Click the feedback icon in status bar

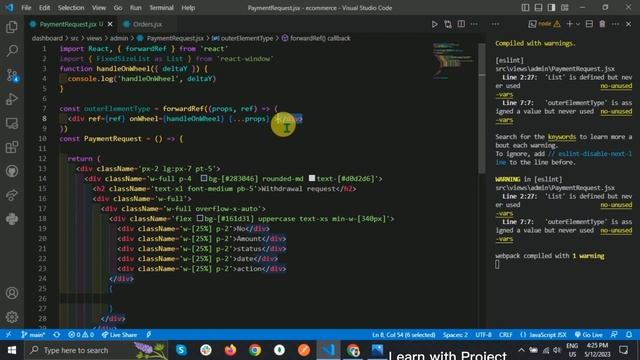tap(614, 335)
